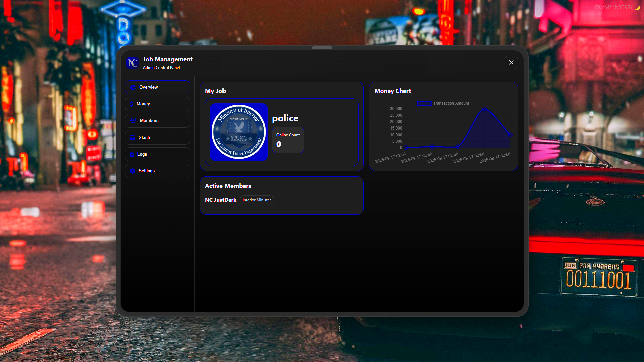Viewport: 644px width, 362px height.
Task: Click the Overview pie icon in sidebar
Action: pyautogui.click(x=133, y=87)
